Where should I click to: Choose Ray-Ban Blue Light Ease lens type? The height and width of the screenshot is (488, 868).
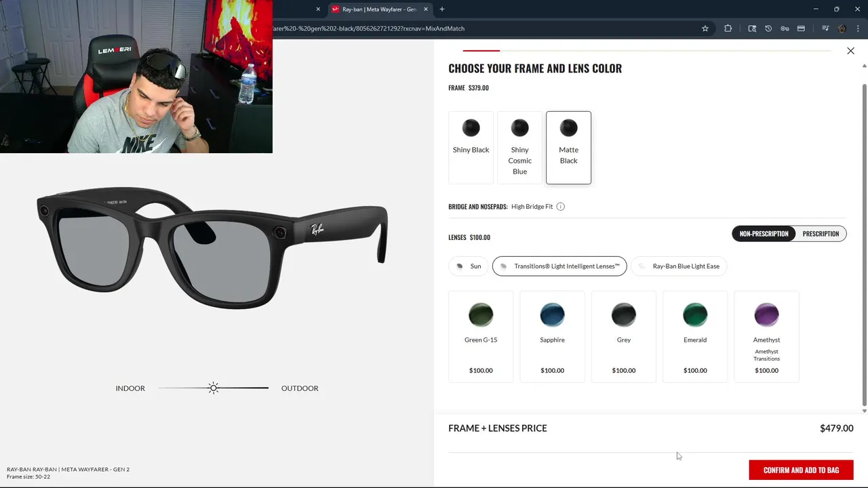(679, 266)
